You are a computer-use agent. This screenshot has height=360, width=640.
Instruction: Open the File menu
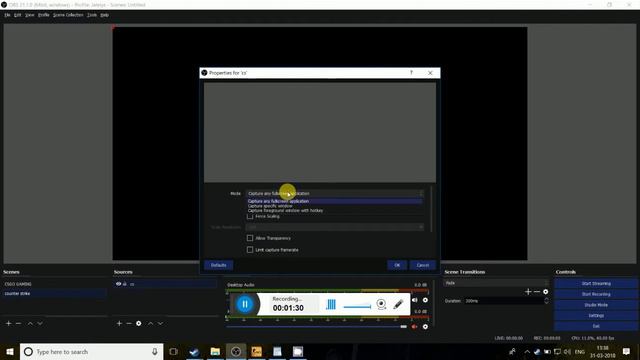7,15
